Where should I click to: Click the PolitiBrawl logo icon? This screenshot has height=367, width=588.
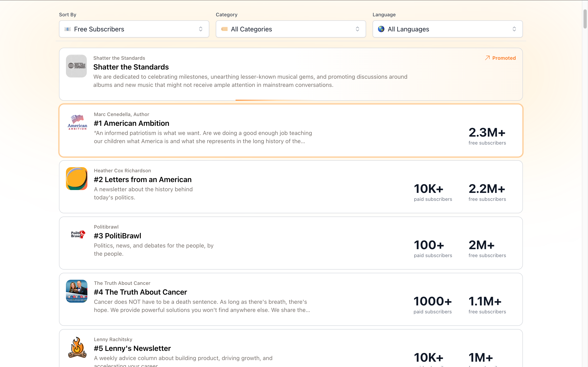(x=78, y=234)
